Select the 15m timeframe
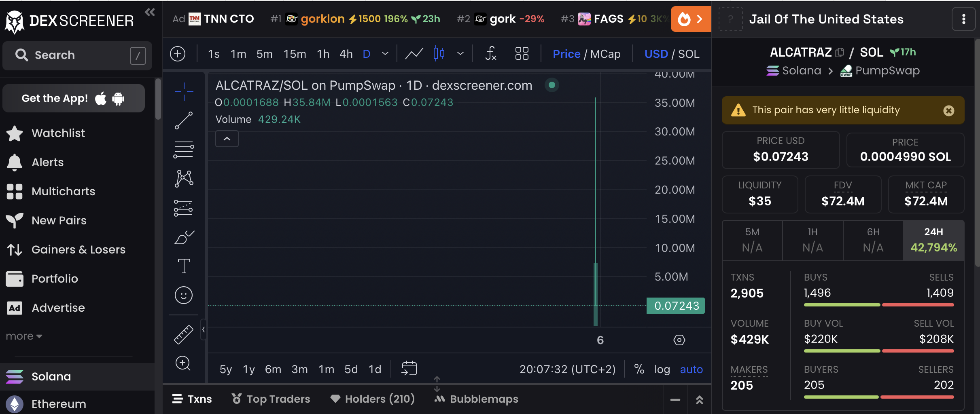 [295, 54]
